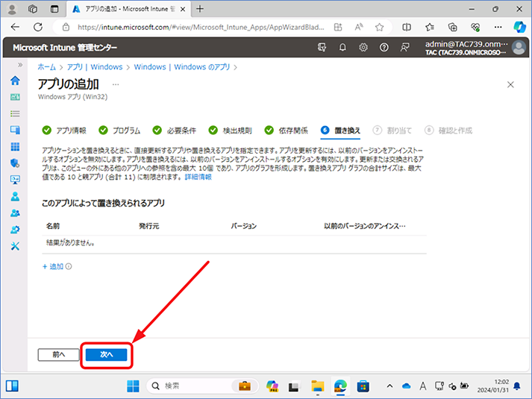The height and width of the screenshot is (399, 532).
Task: Open settings gear in Intune header
Action: click(x=363, y=48)
